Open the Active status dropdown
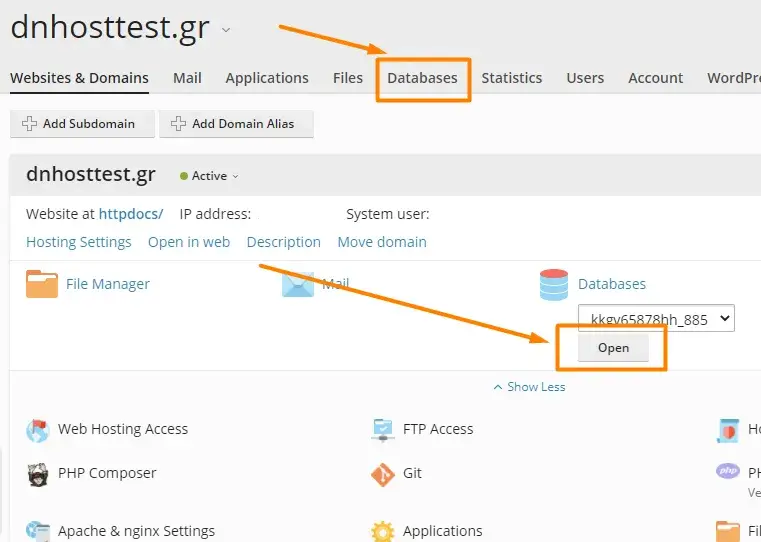The width and height of the screenshot is (761, 542). pyautogui.click(x=209, y=176)
